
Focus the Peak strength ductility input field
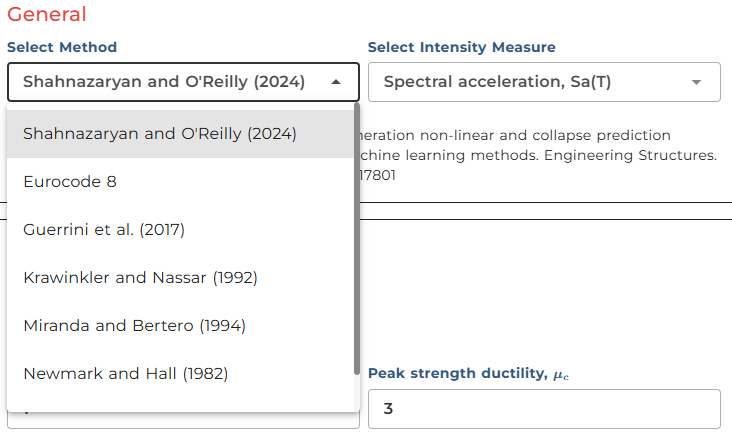point(544,409)
